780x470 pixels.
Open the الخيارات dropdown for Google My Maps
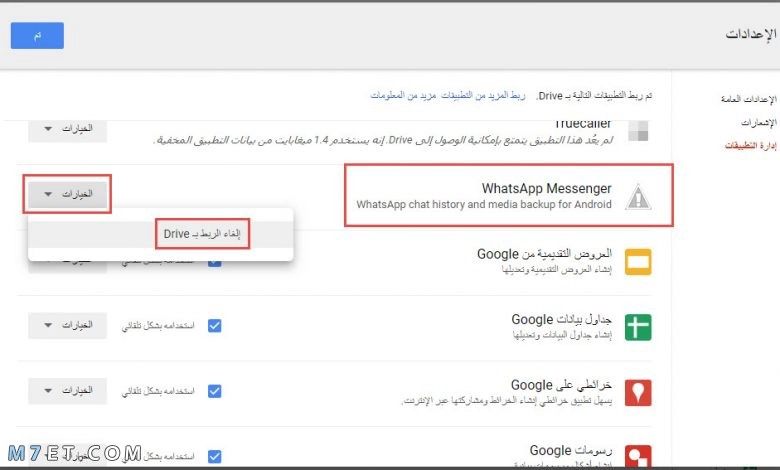click(68, 391)
